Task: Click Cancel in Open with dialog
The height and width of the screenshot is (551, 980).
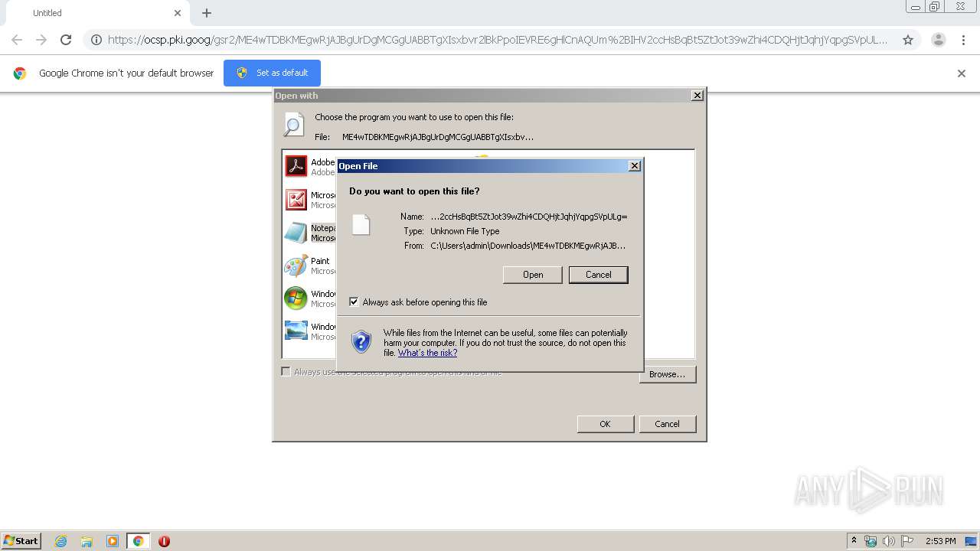Action: [x=667, y=424]
